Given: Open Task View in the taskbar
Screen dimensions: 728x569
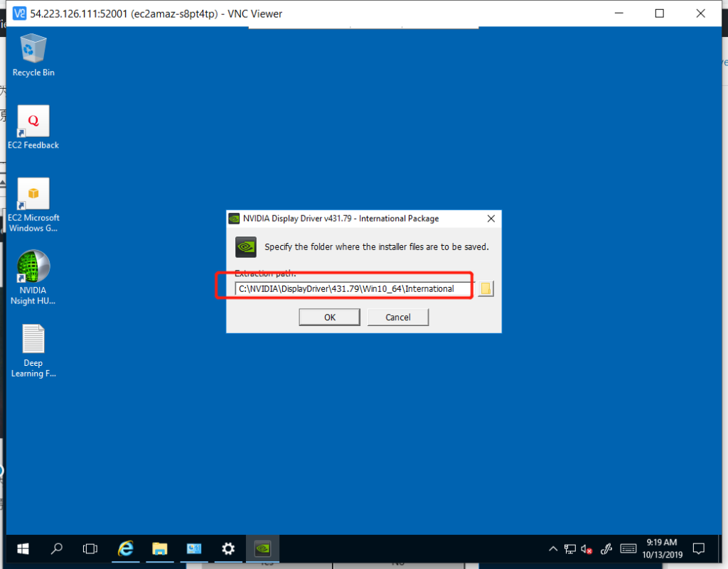Looking at the screenshot, I should point(90,548).
